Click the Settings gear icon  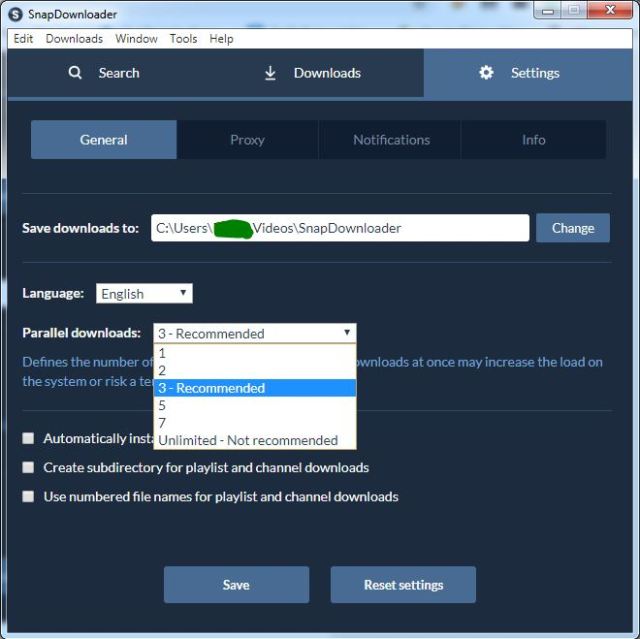pyautogui.click(x=486, y=73)
